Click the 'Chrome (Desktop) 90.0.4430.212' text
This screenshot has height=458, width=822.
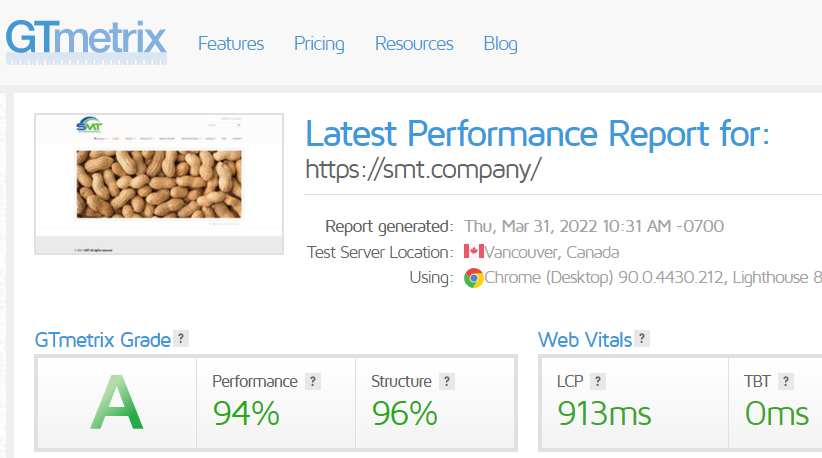[604, 278]
